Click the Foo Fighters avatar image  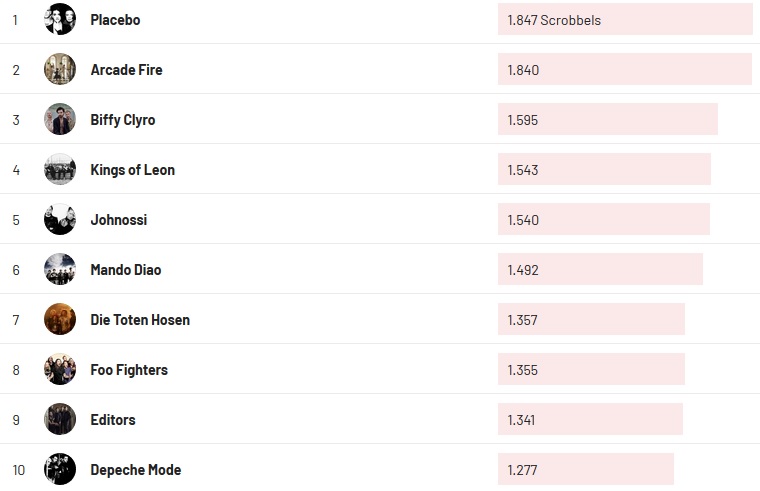[60, 369]
